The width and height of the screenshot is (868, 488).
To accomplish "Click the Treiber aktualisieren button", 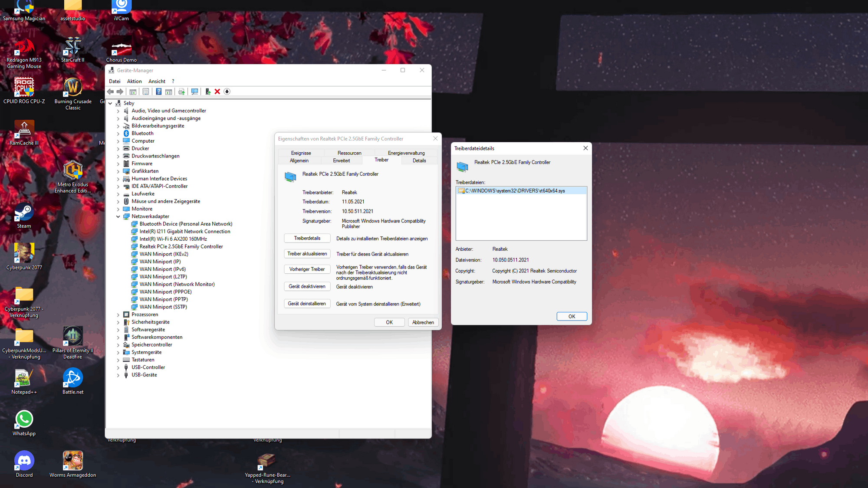I will coord(307,254).
